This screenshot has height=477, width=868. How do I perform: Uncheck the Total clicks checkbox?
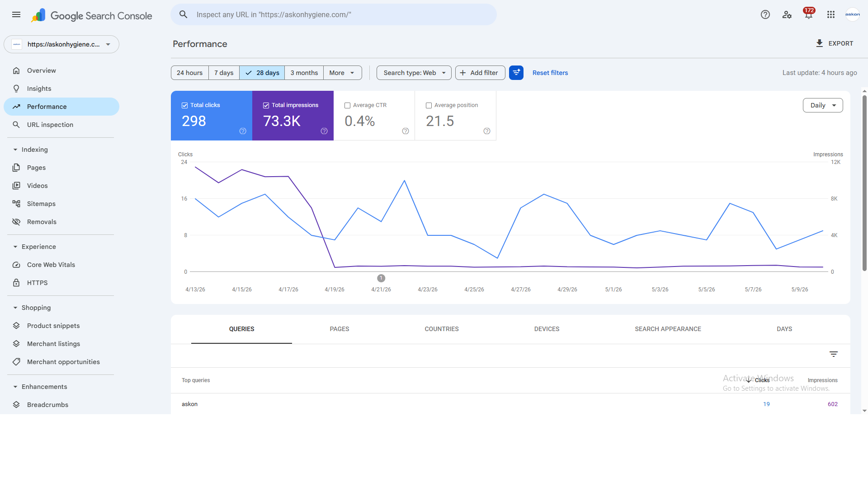[x=184, y=105]
